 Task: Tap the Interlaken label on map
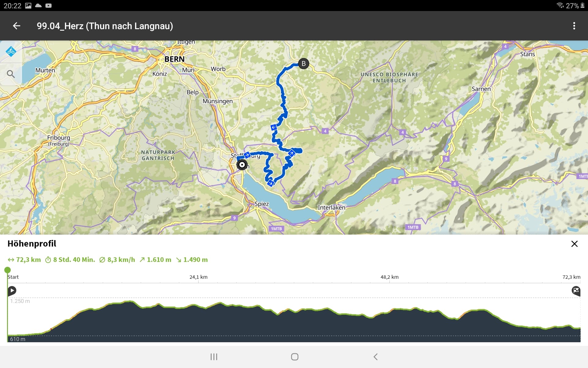tap(331, 208)
